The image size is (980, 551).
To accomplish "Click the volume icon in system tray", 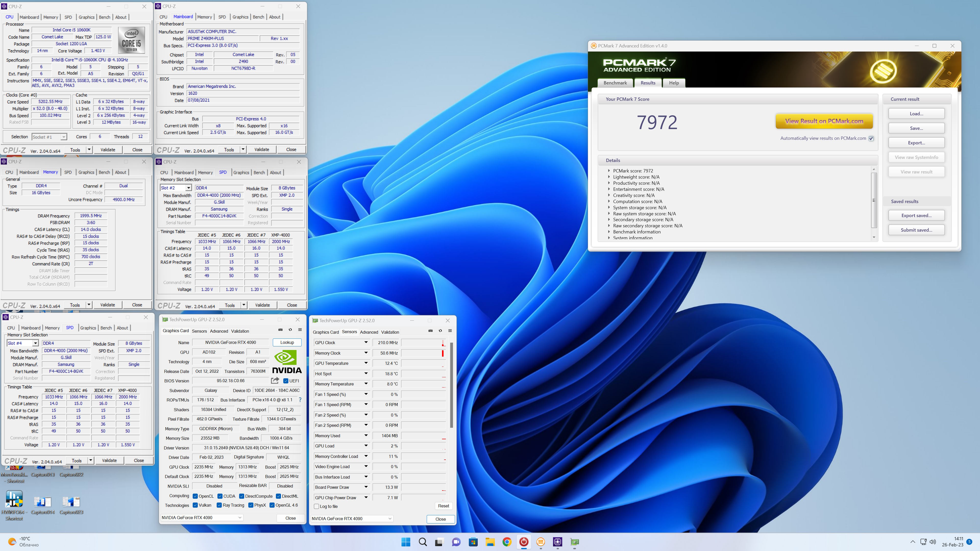I will click(x=933, y=542).
